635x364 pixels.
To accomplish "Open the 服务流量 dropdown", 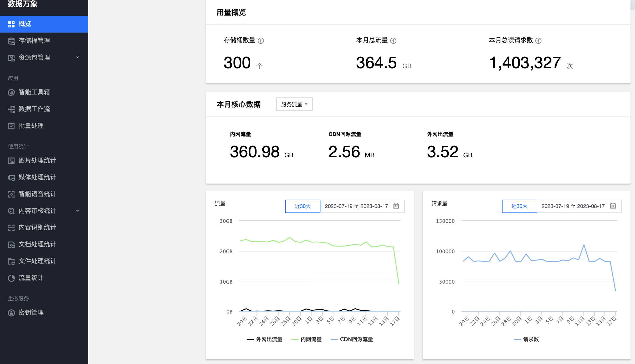I will [x=294, y=104].
